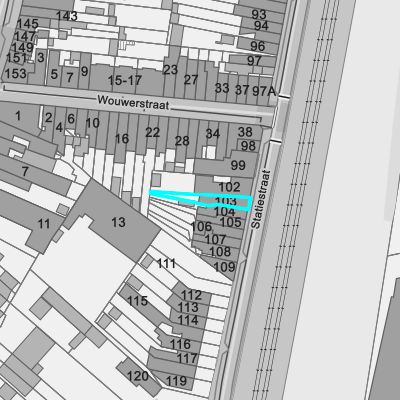Select building number 119
Image resolution: width=400 pixels, height=400 pixels.
176,381
